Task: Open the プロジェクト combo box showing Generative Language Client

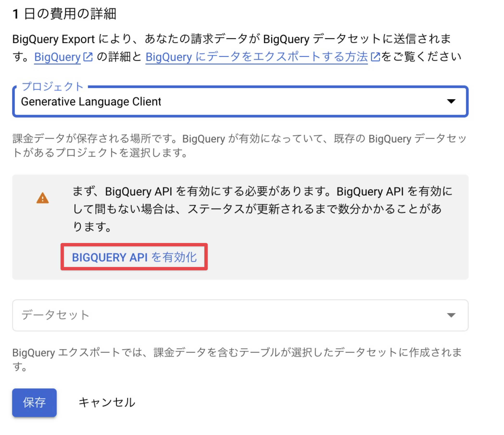Action: 219,102
